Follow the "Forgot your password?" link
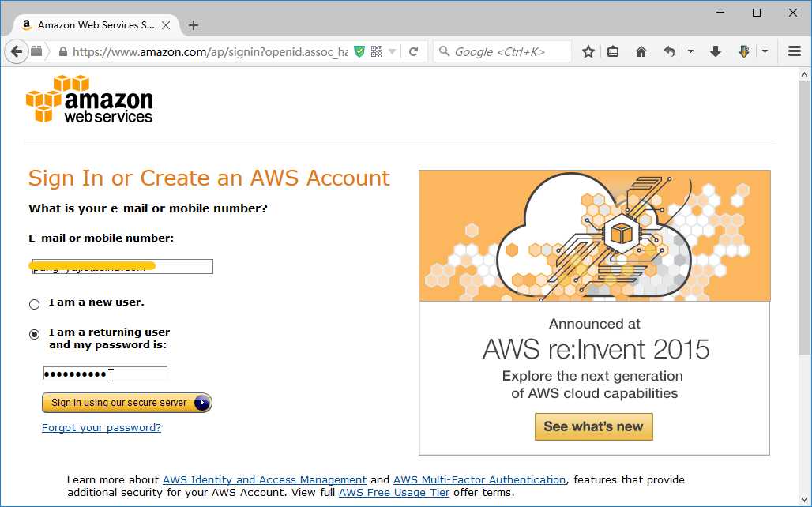Viewport: 812px width, 507px height. [x=101, y=428]
